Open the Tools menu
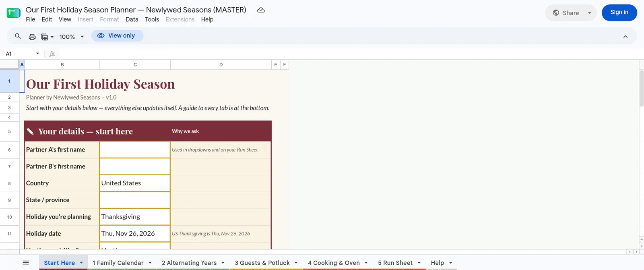644x270 pixels. [x=152, y=19]
